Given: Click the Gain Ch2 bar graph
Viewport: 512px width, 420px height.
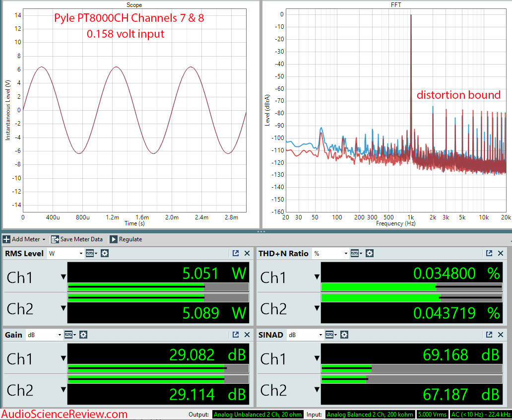Looking at the screenshot, I should coord(158,379).
